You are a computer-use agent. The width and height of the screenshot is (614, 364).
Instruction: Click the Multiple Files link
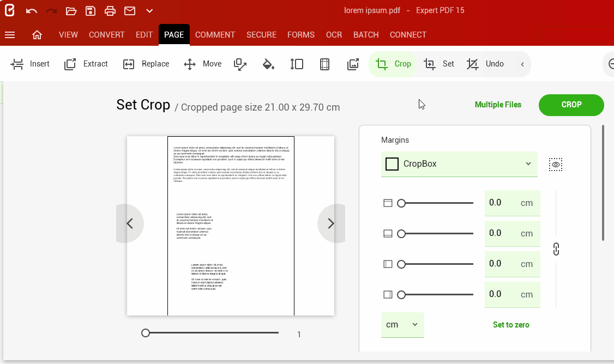click(x=498, y=105)
